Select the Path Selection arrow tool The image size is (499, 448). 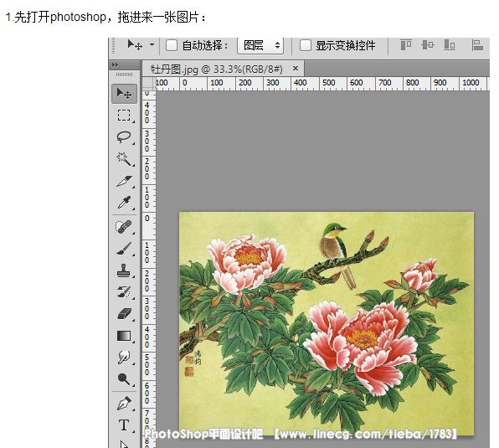pos(124,444)
